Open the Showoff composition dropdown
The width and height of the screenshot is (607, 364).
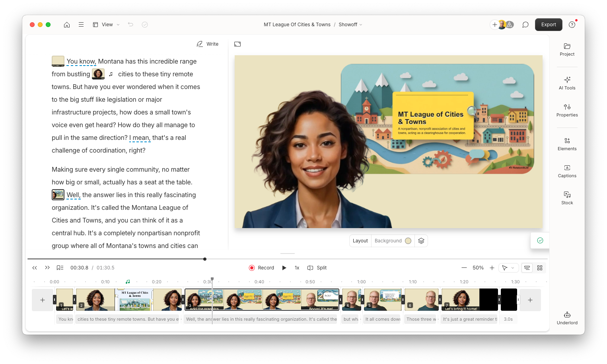tap(350, 25)
